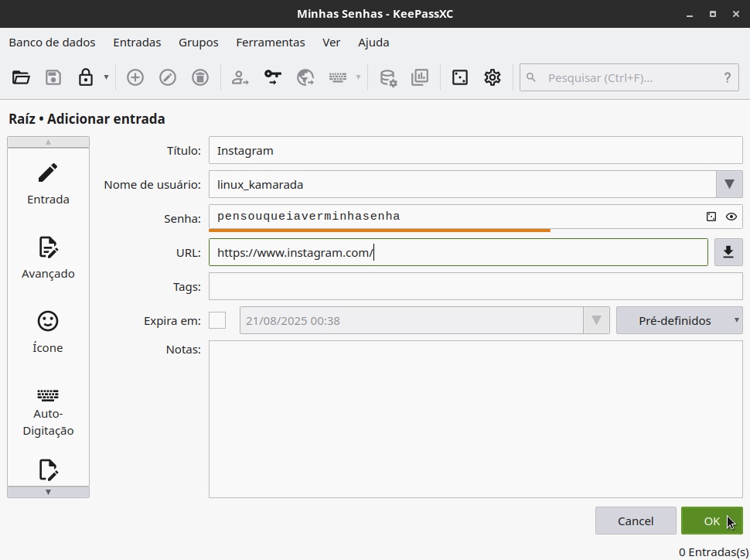750x560 pixels.
Task: Focus the Título field with Instagram
Action: click(476, 150)
